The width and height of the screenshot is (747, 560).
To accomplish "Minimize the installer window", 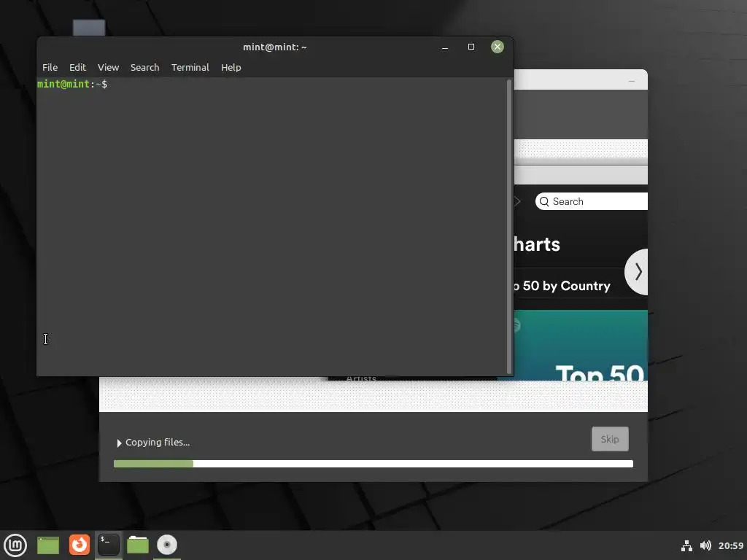I will coord(632,82).
